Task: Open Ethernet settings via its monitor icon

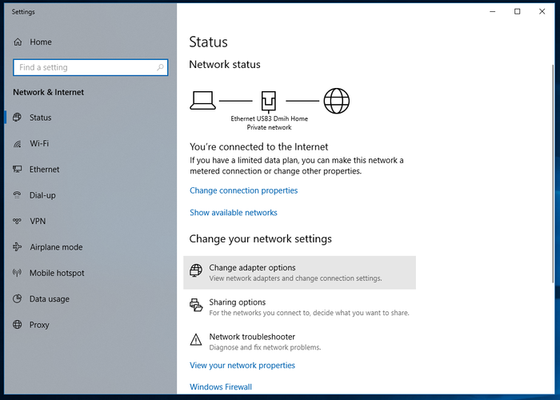Action: coord(17,169)
